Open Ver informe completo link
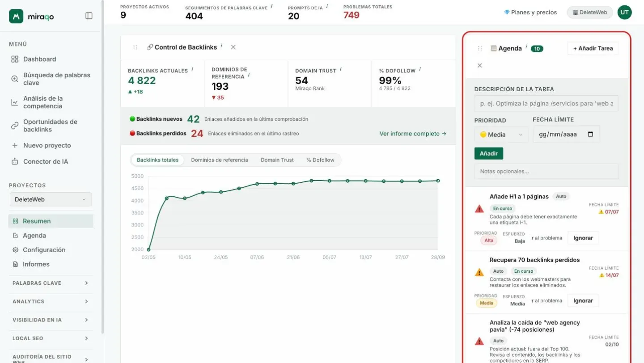644x363 pixels. point(413,134)
